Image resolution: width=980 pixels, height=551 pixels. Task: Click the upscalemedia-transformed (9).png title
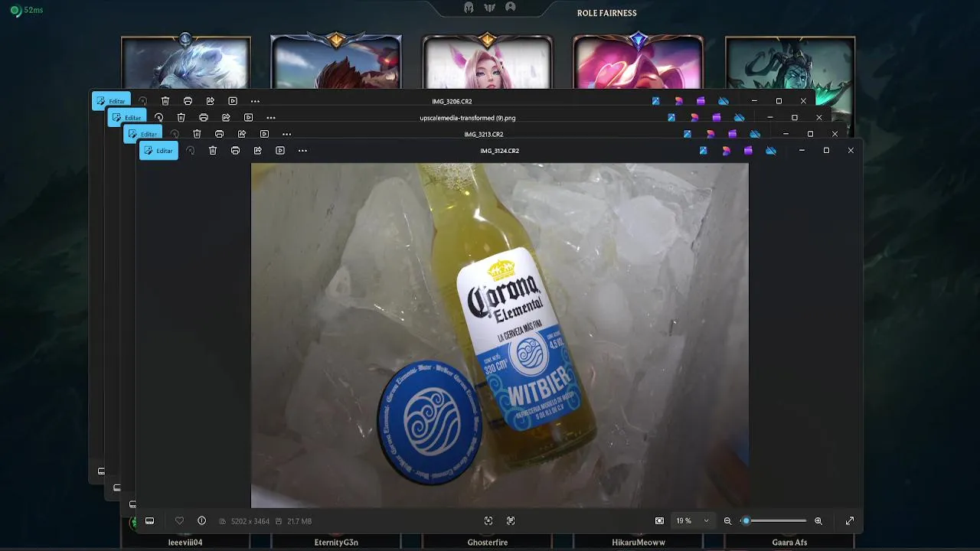tap(468, 118)
